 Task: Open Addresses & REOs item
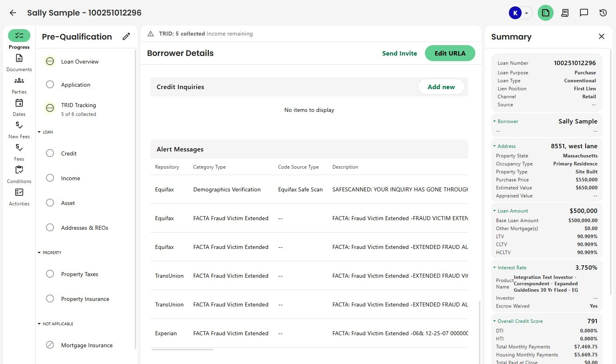pos(84,228)
